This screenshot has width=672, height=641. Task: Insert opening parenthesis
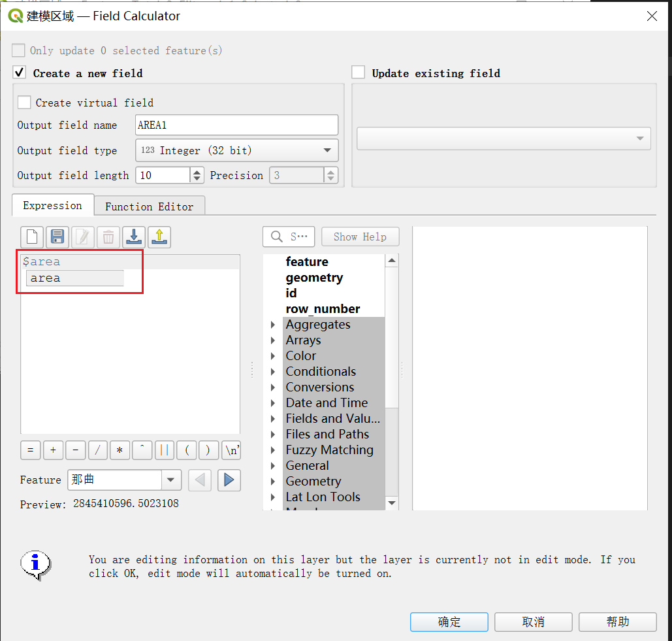[x=187, y=450]
